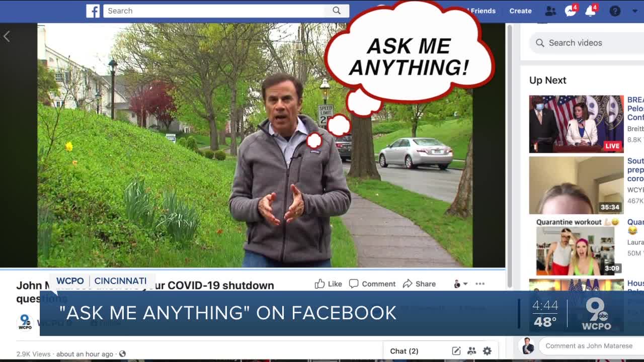Play the Quarantine workout 3:09 thumbnail

coord(576,246)
